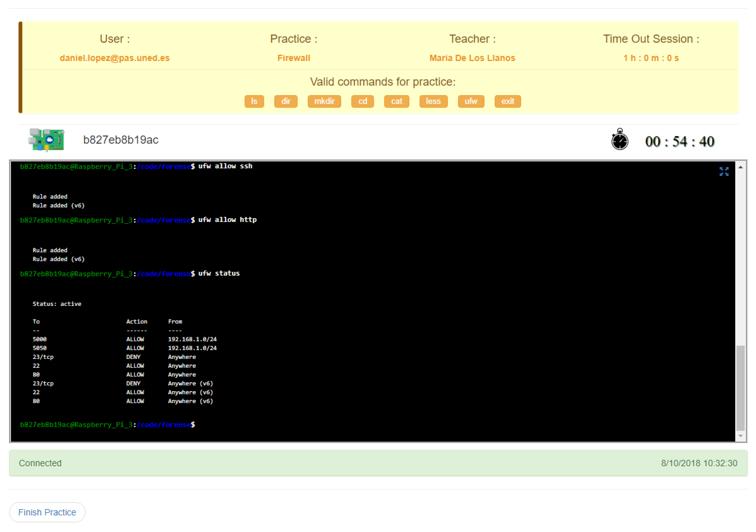Viewport: 756px width, 532px height.
Task: Click teacher name 'Maria De Los Llanos'
Action: point(472,58)
